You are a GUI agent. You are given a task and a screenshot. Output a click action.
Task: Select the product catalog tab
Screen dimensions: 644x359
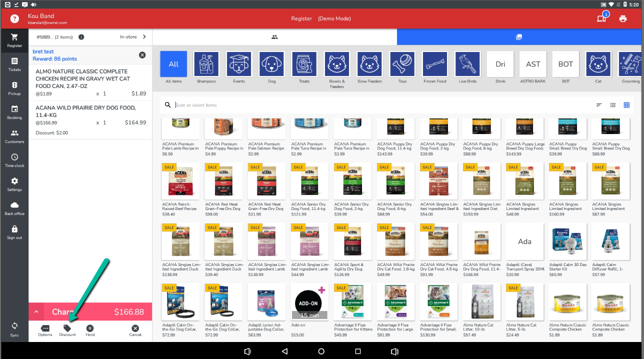(519, 37)
